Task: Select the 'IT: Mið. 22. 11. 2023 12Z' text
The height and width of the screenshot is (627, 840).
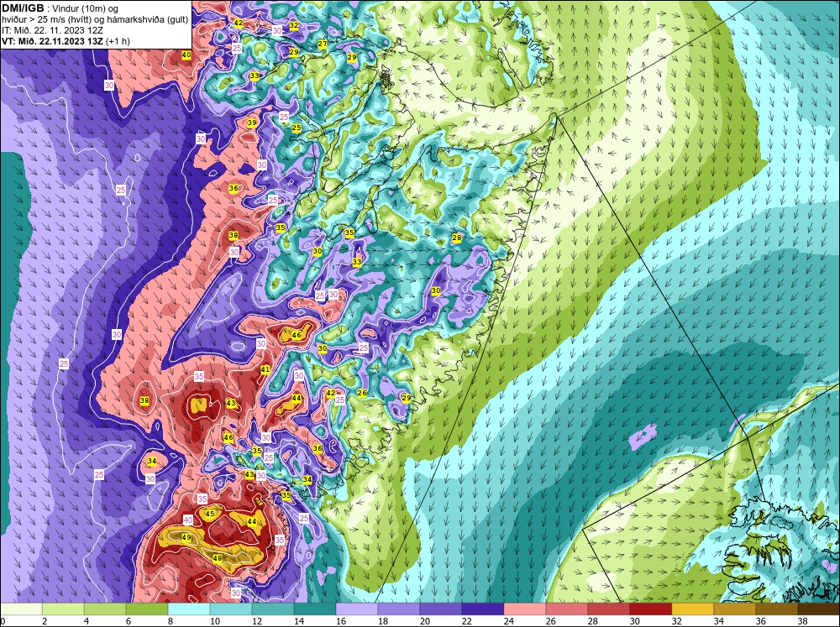Action: (x=52, y=30)
